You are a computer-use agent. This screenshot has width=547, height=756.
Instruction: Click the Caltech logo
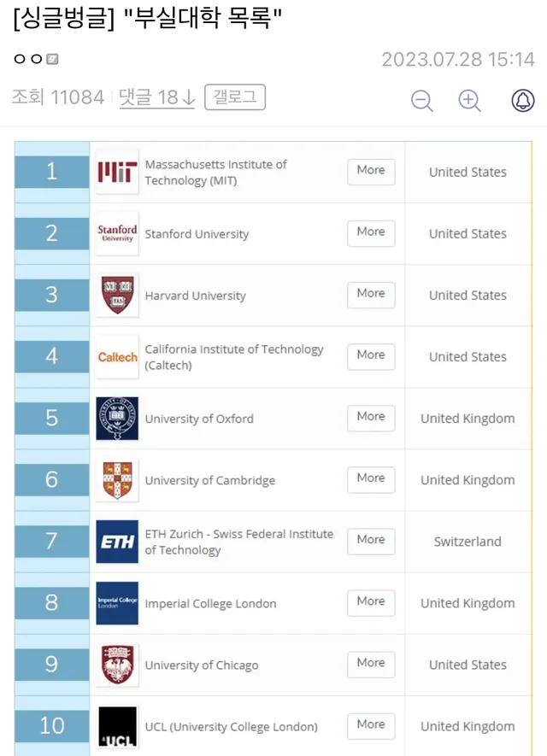pyautogui.click(x=117, y=357)
